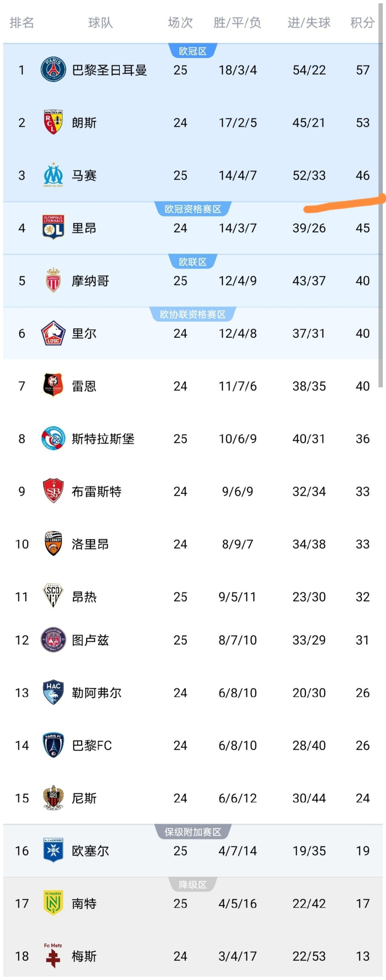Click the Paris Saint-Germain club crest

tap(53, 70)
